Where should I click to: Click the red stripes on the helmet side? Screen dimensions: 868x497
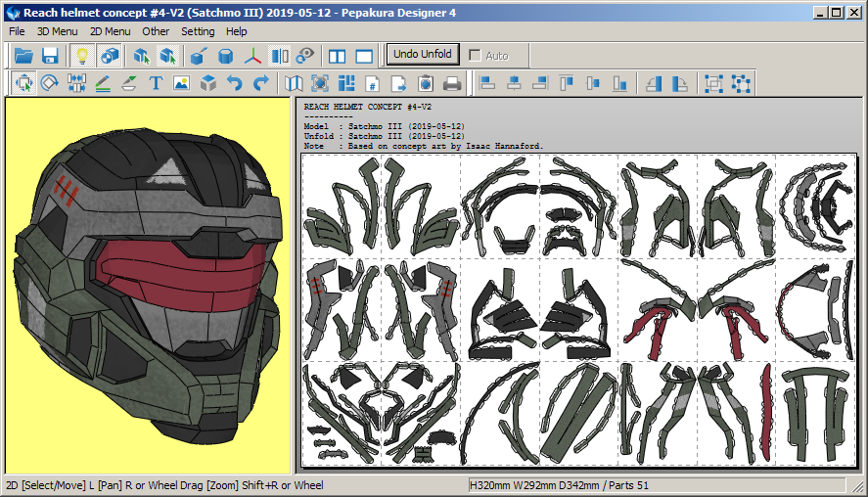click(68, 191)
